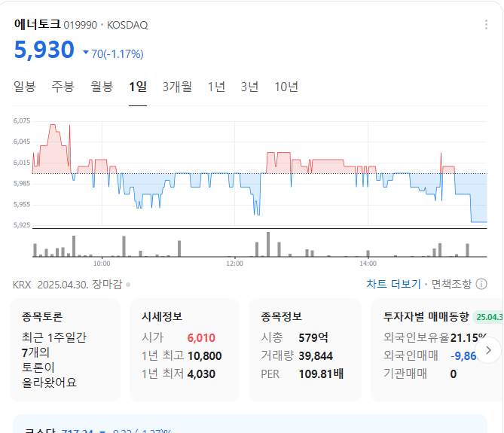
Task: Click the 거래량 39,844 value
Action: pyautogui.click(x=316, y=356)
